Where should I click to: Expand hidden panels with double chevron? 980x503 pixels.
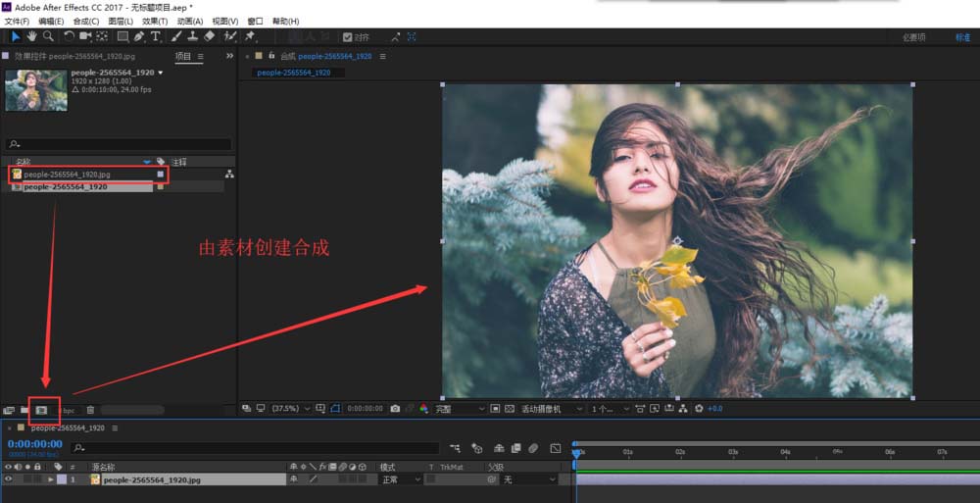point(229,56)
